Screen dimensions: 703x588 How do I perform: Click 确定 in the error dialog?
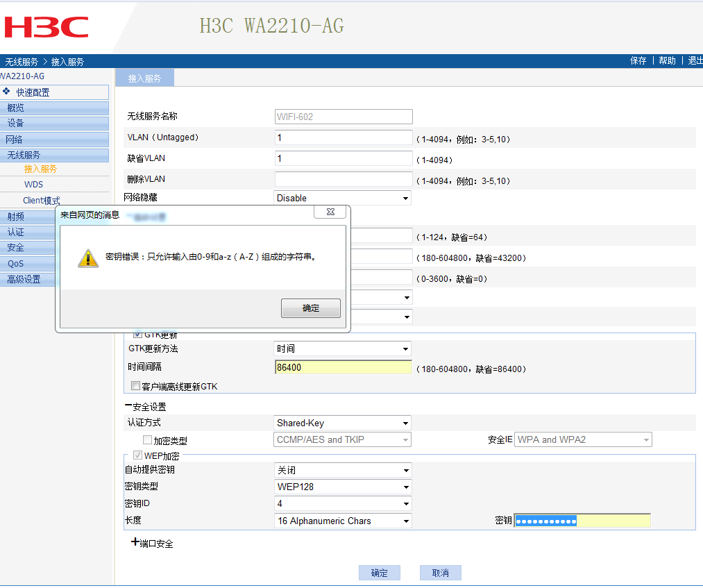[x=310, y=308]
